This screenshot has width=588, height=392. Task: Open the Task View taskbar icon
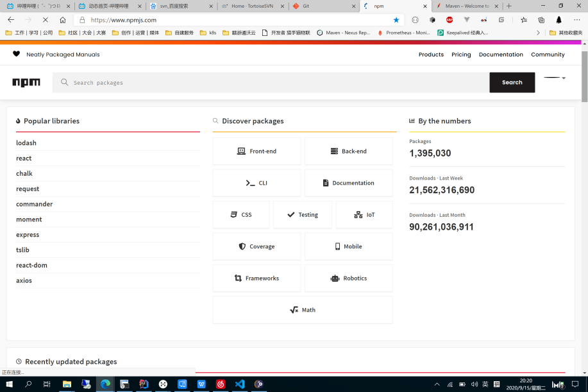(47, 384)
